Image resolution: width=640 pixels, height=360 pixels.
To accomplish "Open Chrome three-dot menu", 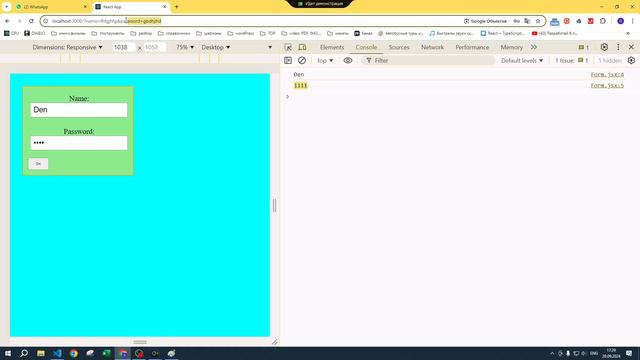I will [x=633, y=21].
